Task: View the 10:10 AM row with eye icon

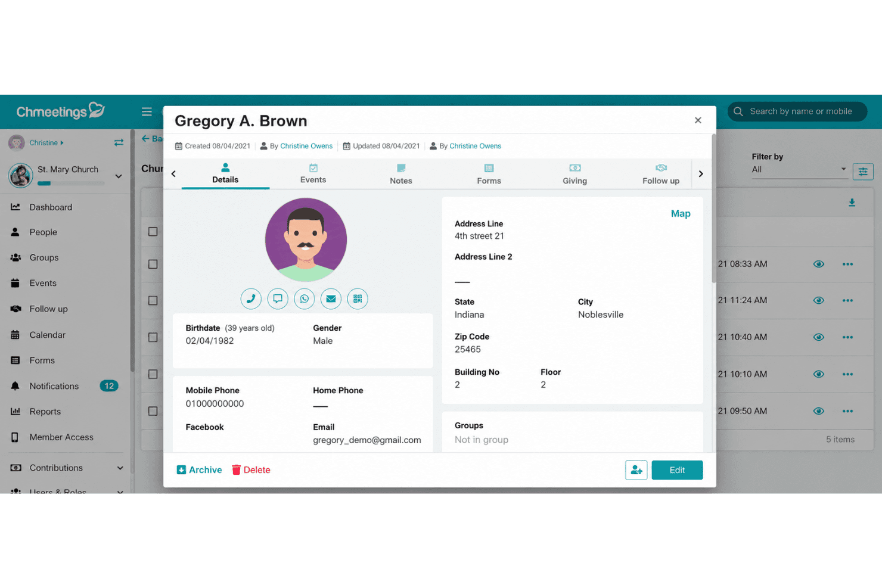Action: (x=819, y=374)
